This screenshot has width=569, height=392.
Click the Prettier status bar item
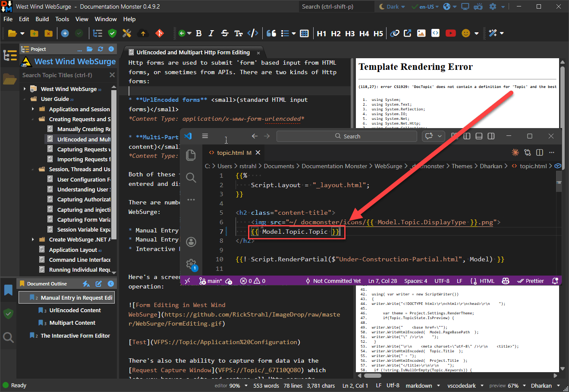530,281
